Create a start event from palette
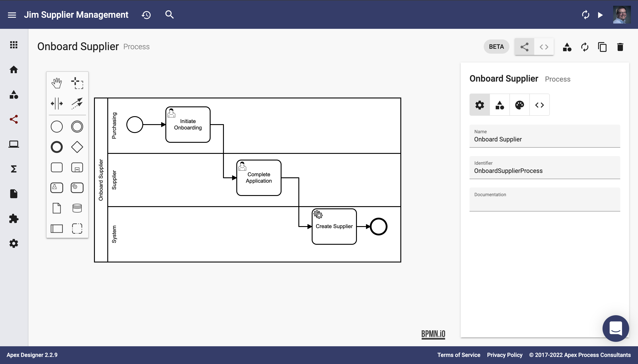 click(x=57, y=127)
